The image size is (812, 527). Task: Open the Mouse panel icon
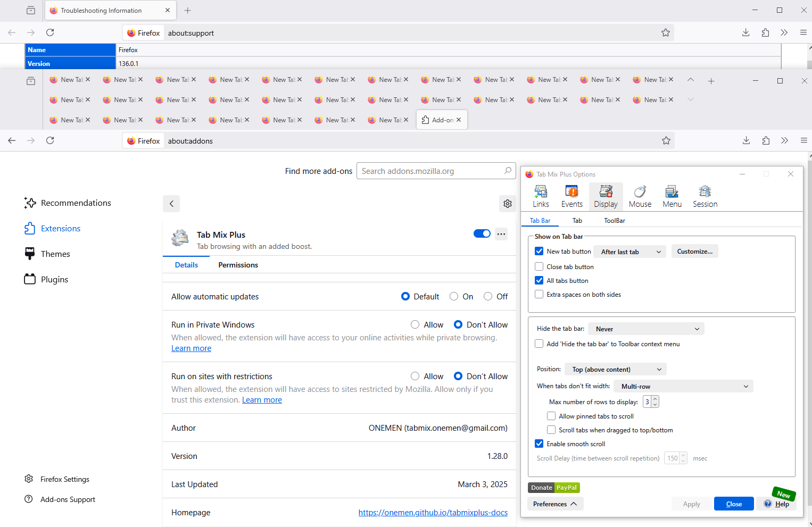(x=640, y=197)
